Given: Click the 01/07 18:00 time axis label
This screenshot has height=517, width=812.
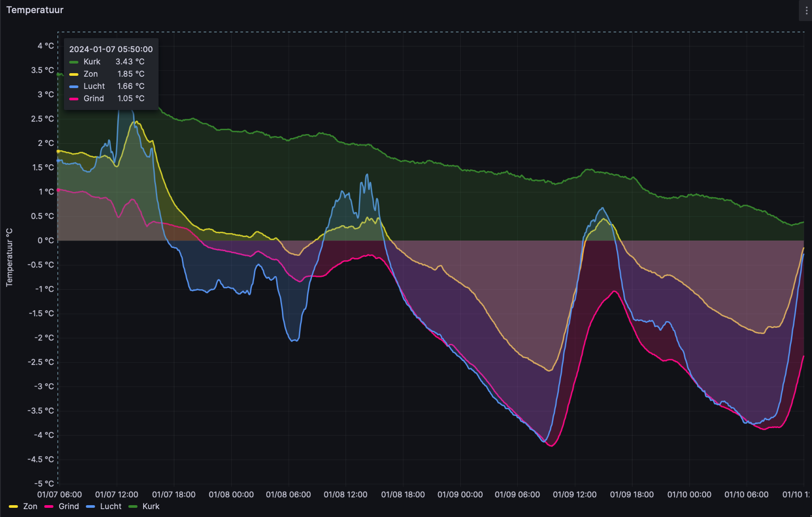Looking at the screenshot, I should coord(174,495).
